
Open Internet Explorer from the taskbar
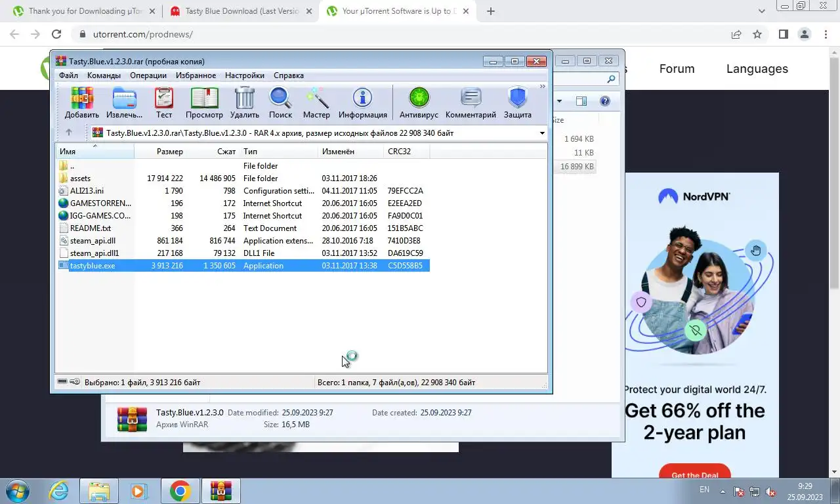59,491
